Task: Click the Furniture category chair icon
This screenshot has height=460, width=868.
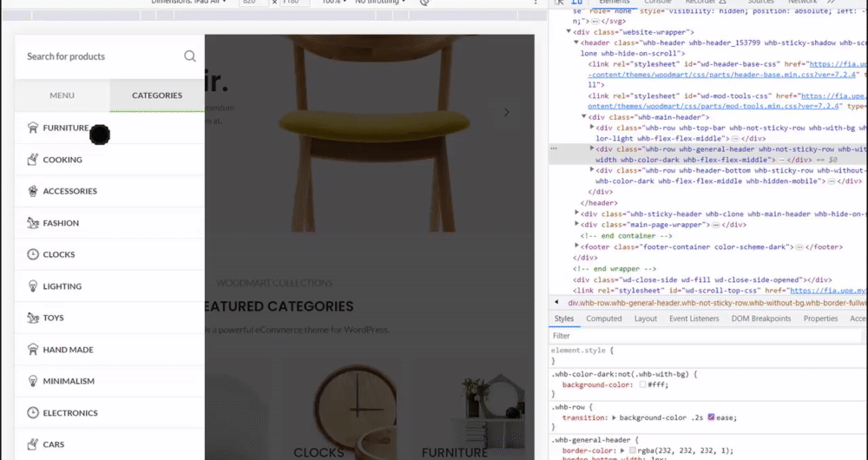Action: pos(33,128)
